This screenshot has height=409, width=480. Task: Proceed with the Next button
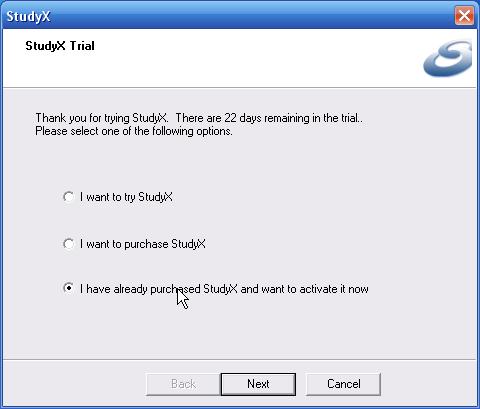[258, 384]
